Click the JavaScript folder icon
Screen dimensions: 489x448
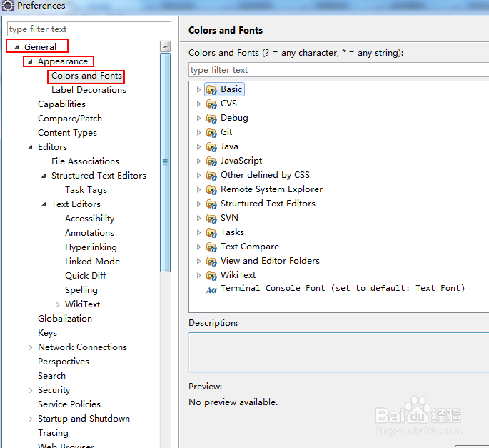[211, 161]
